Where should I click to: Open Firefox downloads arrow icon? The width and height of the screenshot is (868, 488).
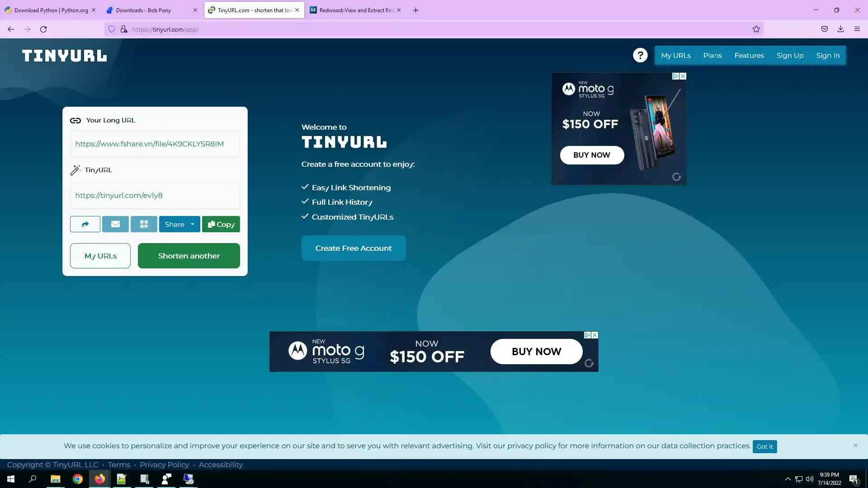pos(840,29)
